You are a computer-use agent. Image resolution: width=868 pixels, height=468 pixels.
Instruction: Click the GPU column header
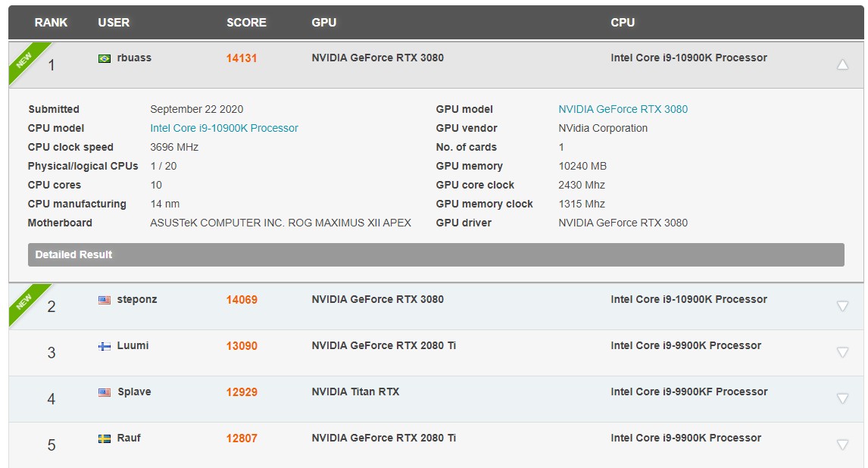[x=324, y=23]
